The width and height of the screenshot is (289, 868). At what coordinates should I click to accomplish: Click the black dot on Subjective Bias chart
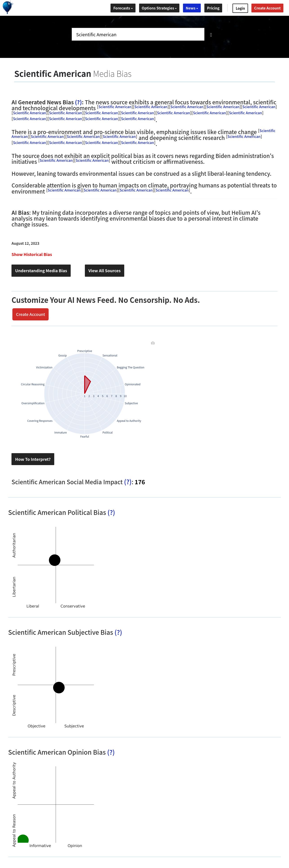[x=59, y=687]
